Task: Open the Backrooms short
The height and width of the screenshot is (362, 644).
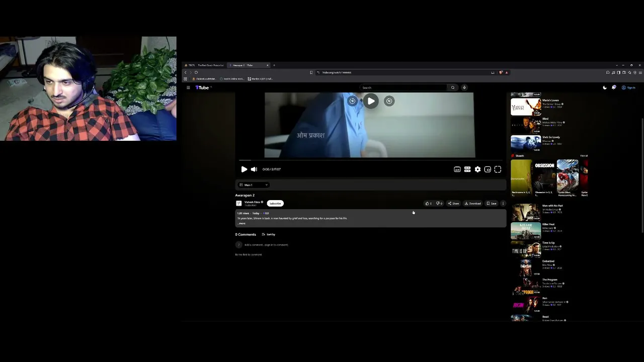Action: point(521,178)
